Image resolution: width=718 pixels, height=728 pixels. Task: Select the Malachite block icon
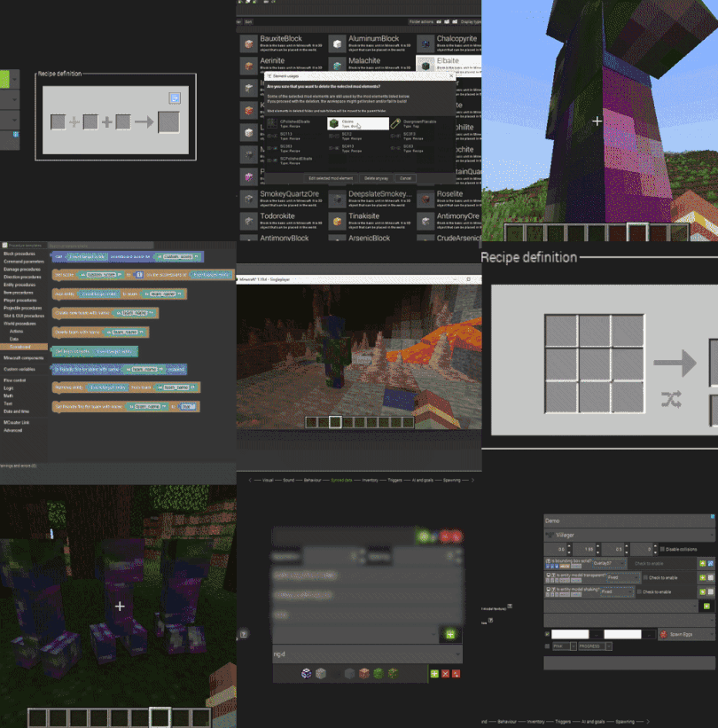338,66
